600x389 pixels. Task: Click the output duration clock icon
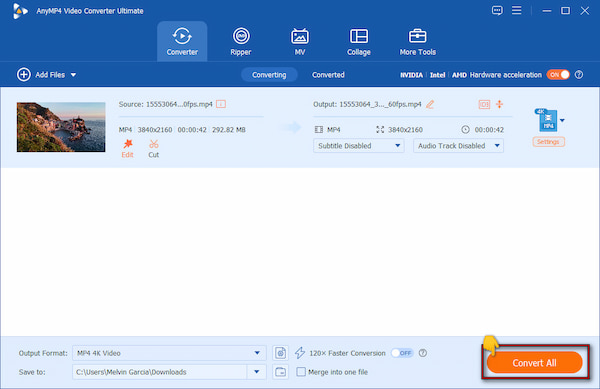465,130
